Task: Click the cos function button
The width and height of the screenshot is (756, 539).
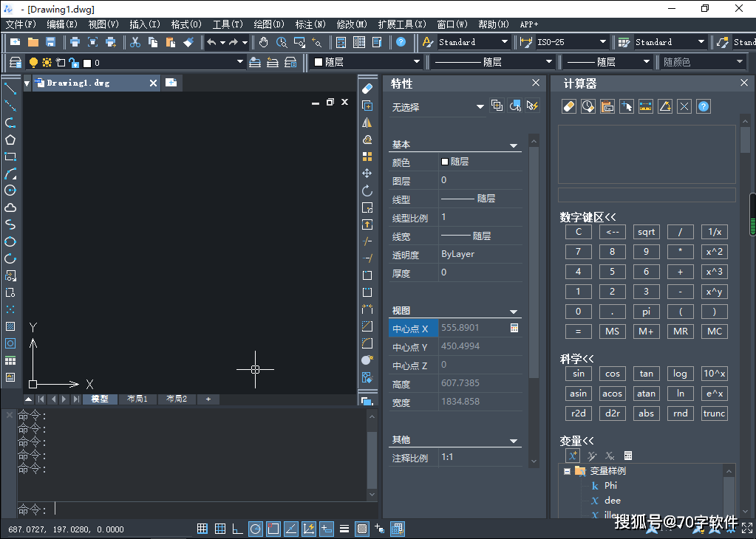Action: tap(613, 374)
